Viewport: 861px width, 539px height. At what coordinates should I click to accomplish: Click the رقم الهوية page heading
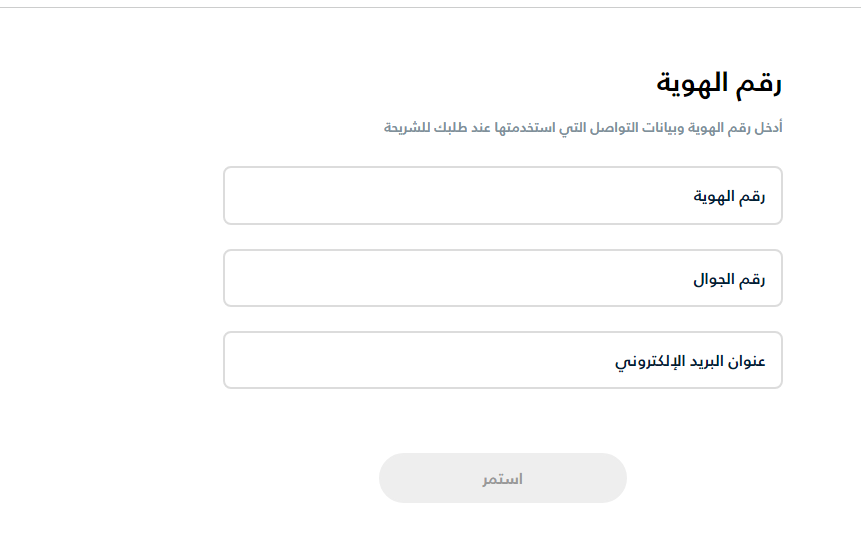[x=718, y=83]
